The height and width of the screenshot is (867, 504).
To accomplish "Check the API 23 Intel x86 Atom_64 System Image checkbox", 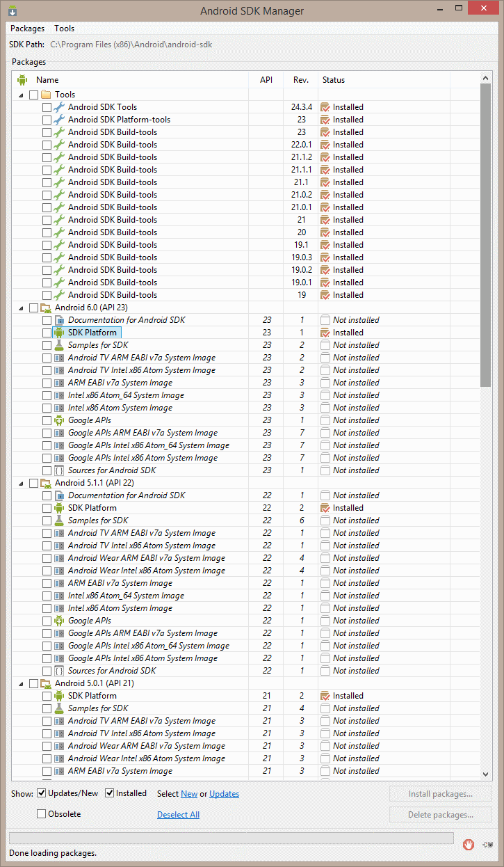I will 47,395.
